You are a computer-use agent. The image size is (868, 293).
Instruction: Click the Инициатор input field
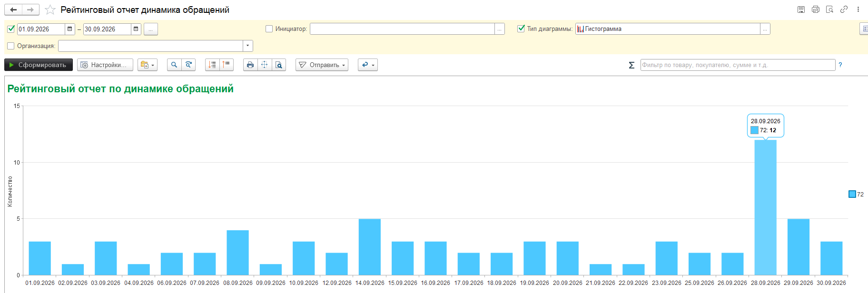[x=402, y=29]
